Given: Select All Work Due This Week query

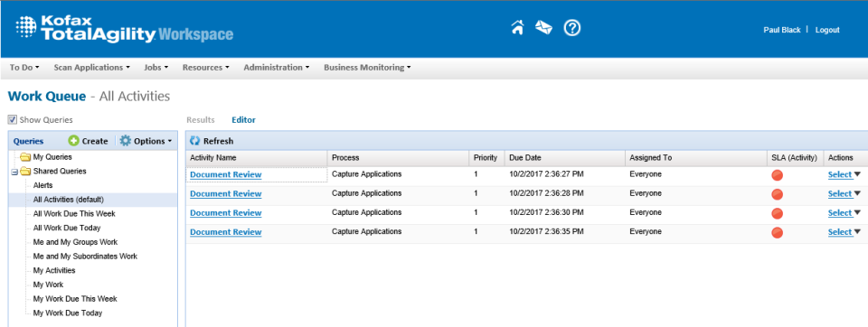Looking at the screenshot, I should pyautogui.click(x=74, y=213).
